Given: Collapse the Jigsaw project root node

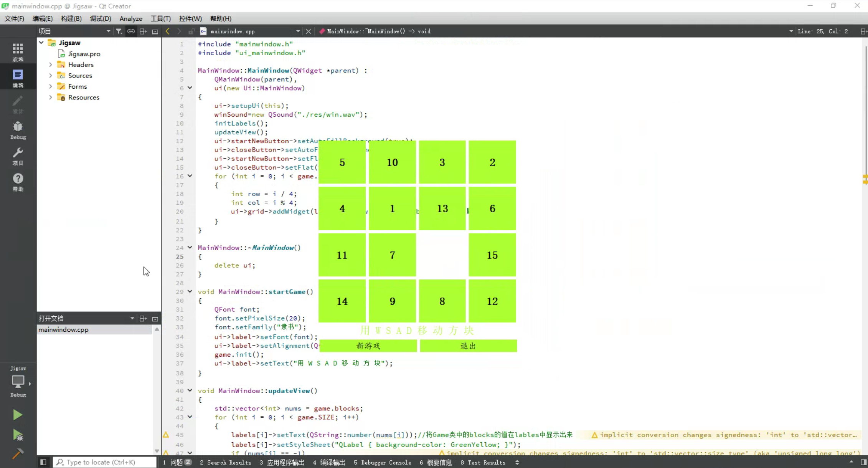Looking at the screenshot, I should [x=41, y=43].
